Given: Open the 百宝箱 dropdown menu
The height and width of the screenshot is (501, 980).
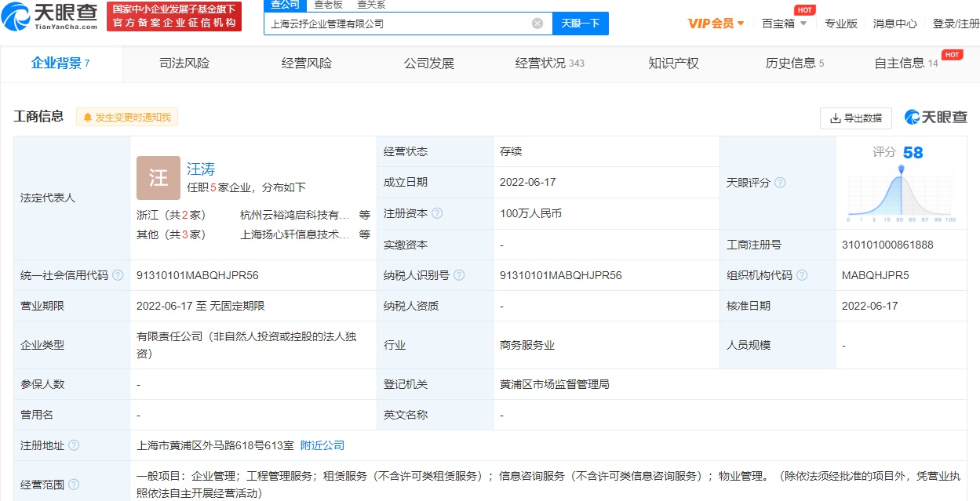Looking at the screenshot, I should pos(785,24).
